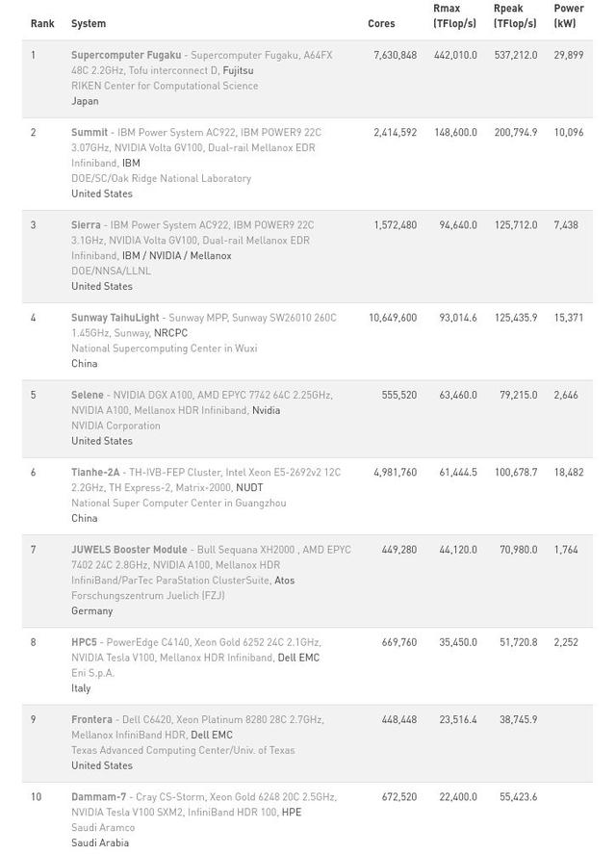Open the Sierra system entry
The height and width of the screenshot is (854, 616).
pyautogui.click(x=86, y=225)
